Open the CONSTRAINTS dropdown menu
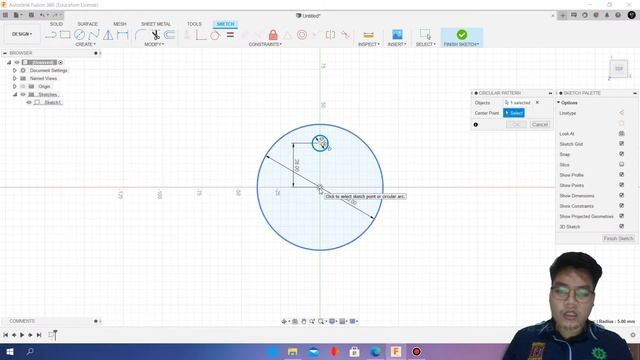The image size is (640, 360). 265,44
